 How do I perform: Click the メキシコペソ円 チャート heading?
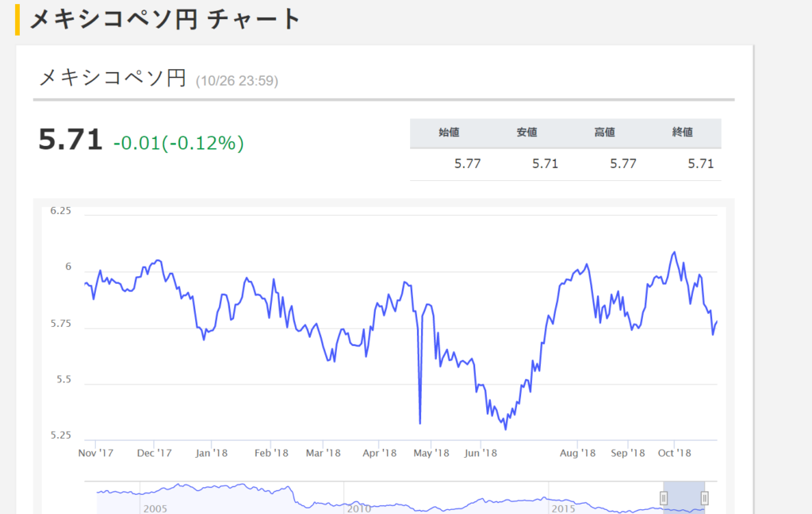click(166, 20)
